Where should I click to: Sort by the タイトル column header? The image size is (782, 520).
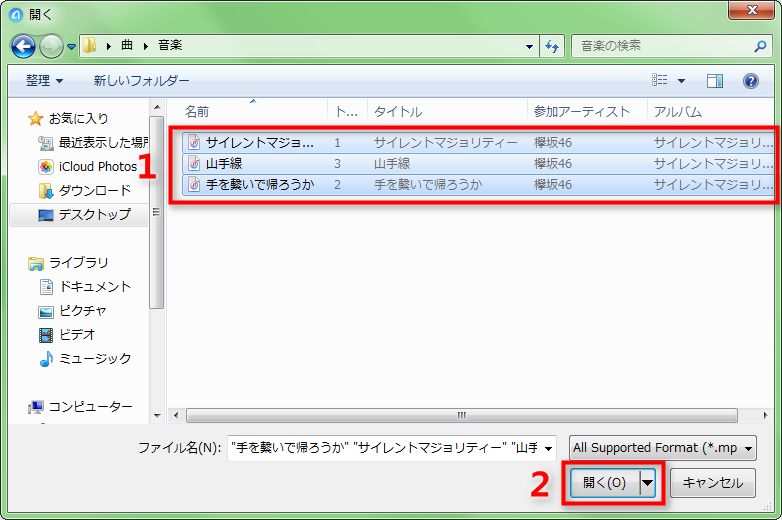click(x=447, y=111)
